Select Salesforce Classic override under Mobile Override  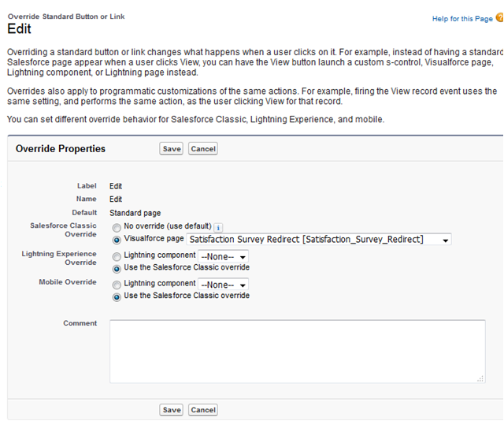(x=117, y=296)
